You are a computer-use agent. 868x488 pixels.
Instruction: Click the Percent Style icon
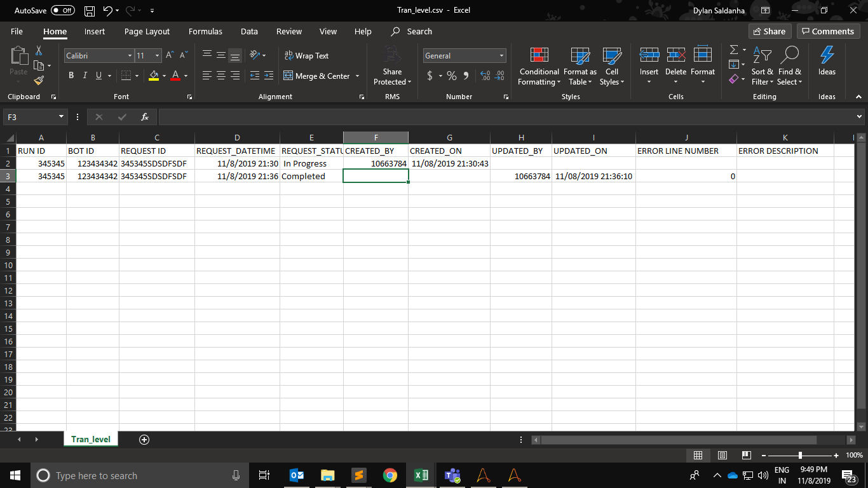(452, 76)
